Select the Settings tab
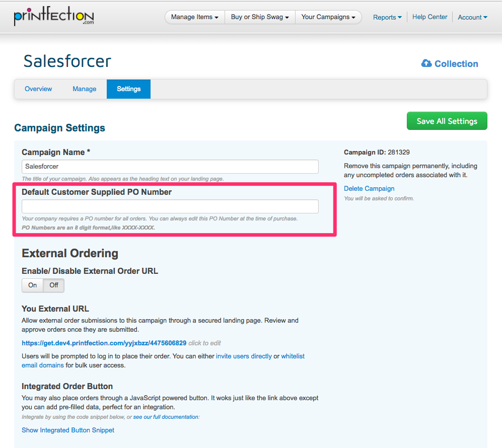502x448 pixels. coord(128,89)
